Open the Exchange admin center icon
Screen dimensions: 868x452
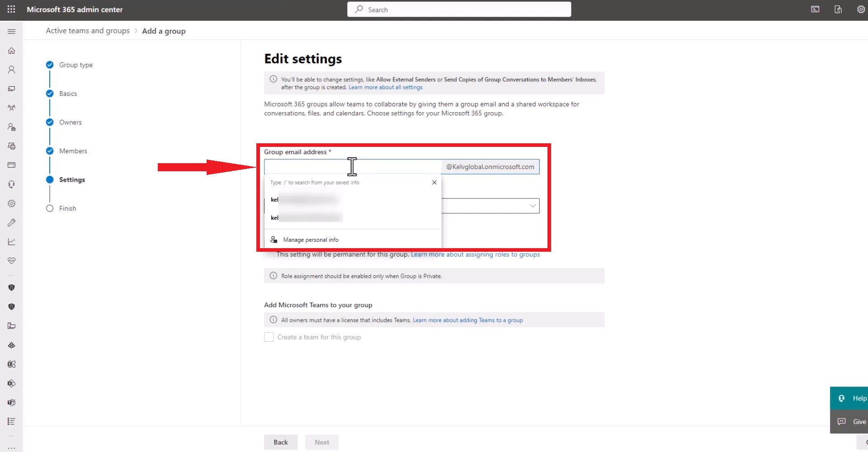[x=12, y=364]
